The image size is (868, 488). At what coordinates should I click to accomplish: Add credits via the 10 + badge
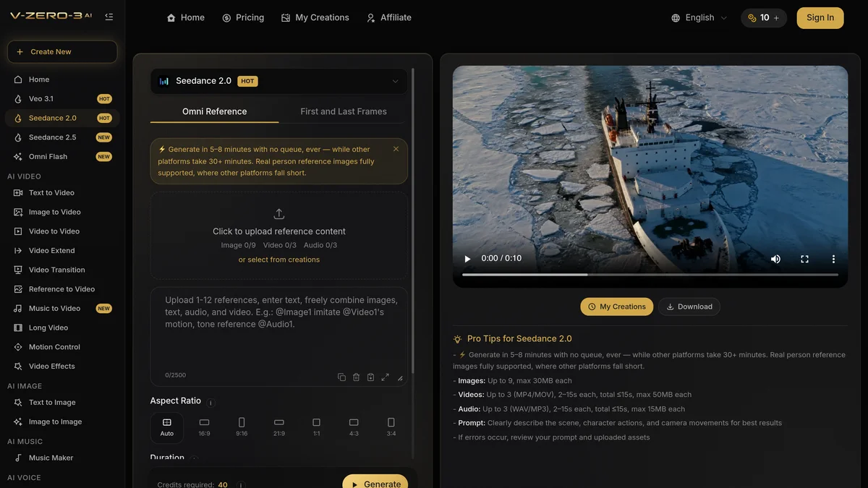[764, 17]
